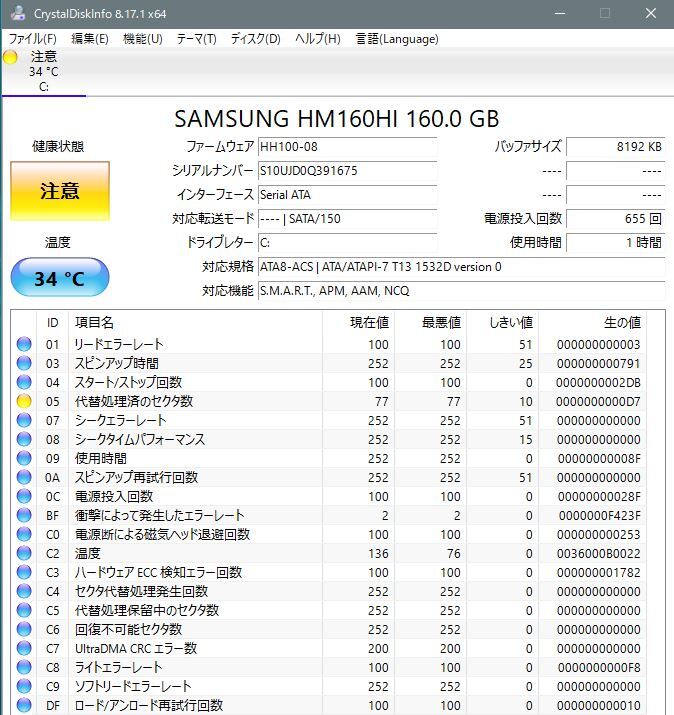The width and height of the screenshot is (674, 715).
Task: Click the power on hours field 1 時間
Action: coord(616,243)
